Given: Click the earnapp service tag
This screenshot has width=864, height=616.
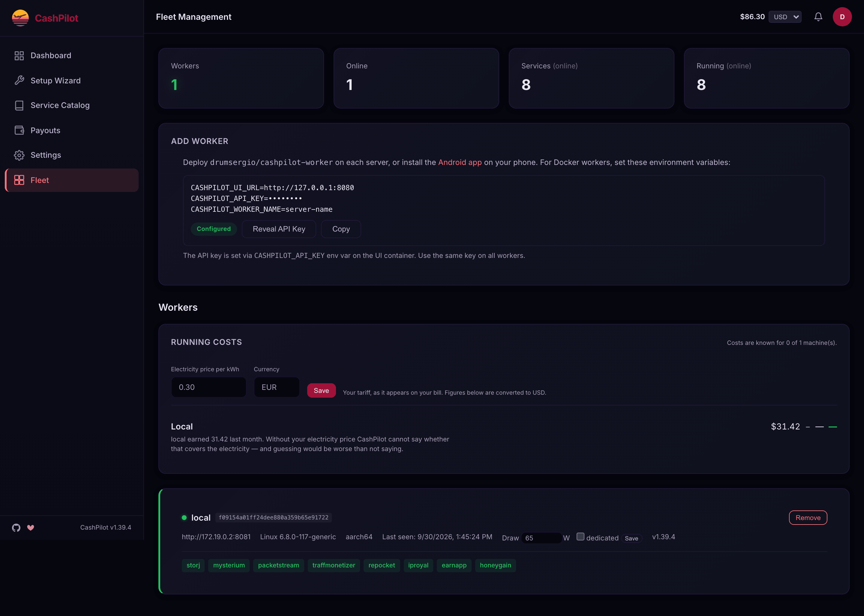Looking at the screenshot, I should (454, 565).
